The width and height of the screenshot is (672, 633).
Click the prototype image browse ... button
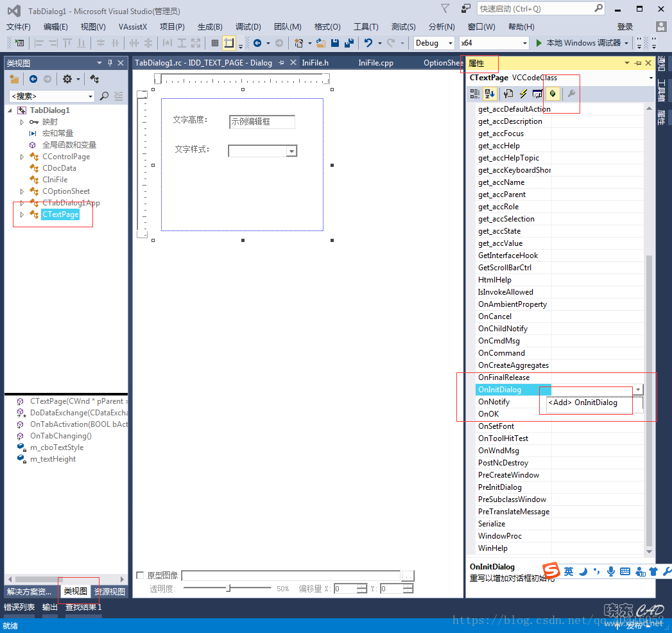[408, 576]
